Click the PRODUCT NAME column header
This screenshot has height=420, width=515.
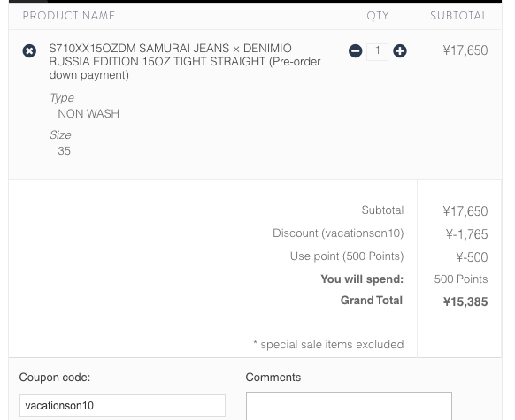click(x=69, y=16)
